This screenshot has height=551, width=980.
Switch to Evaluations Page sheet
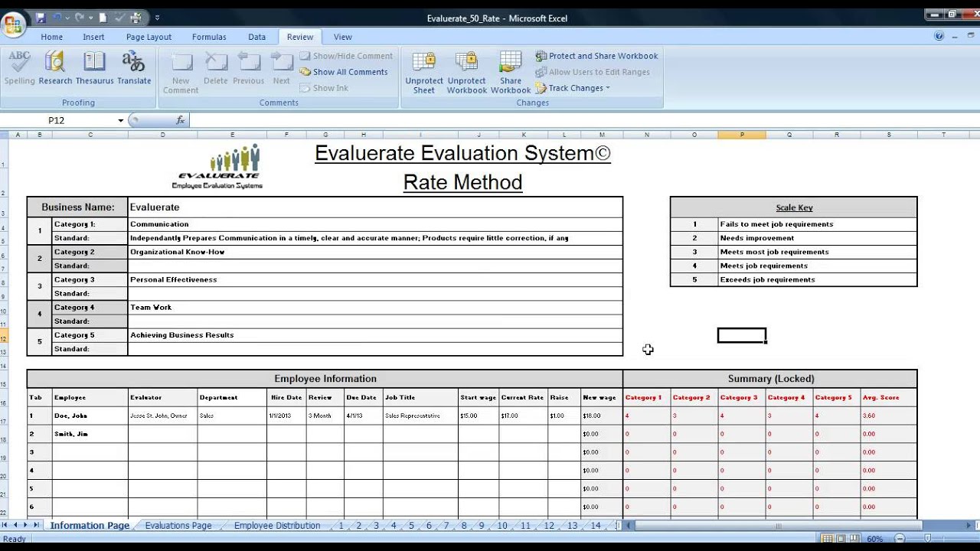pos(178,526)
